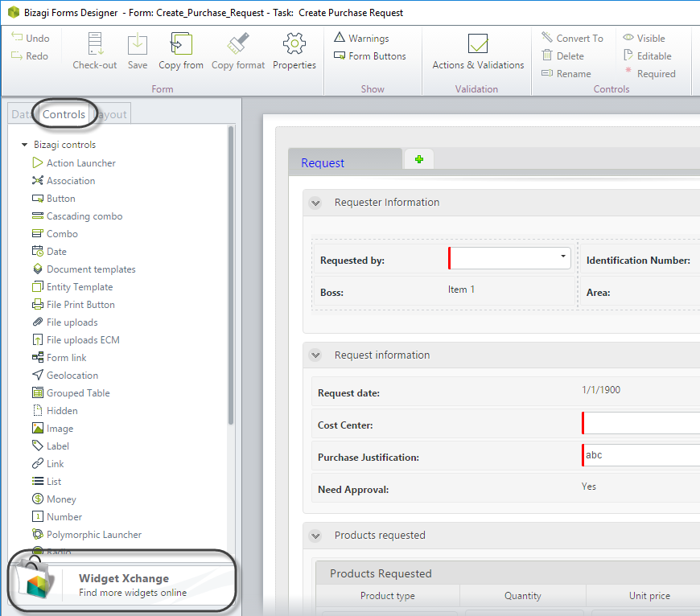Image resolution: width=700 pixels, height=616 pixels.
Task: Delete the selected control
Action: tap(563, 55)
